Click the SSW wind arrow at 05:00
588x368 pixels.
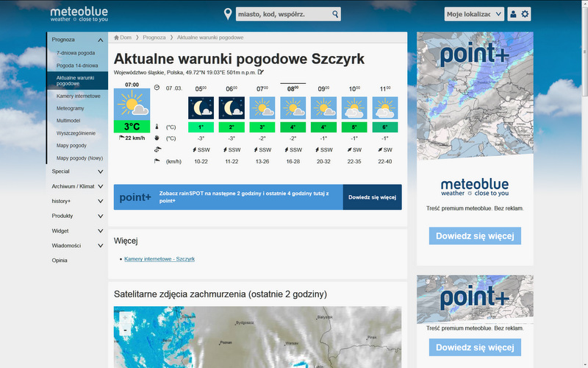click(x=194, y=150)
